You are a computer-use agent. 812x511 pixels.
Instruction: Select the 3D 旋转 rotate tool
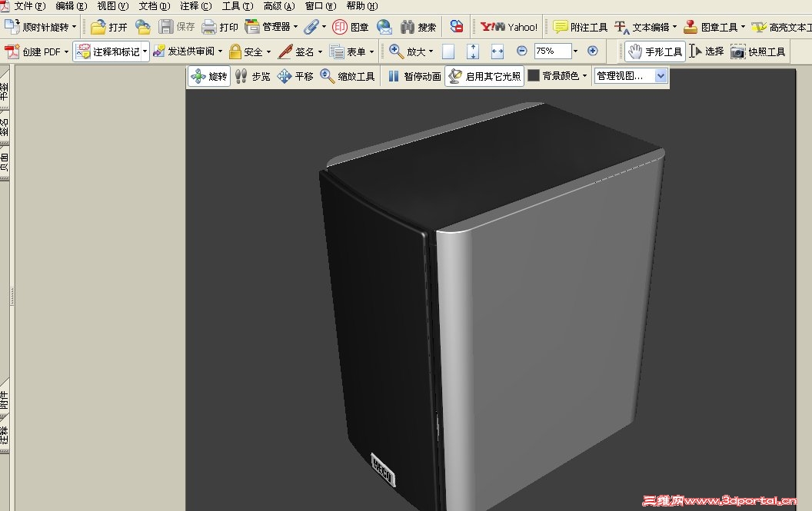208,76
